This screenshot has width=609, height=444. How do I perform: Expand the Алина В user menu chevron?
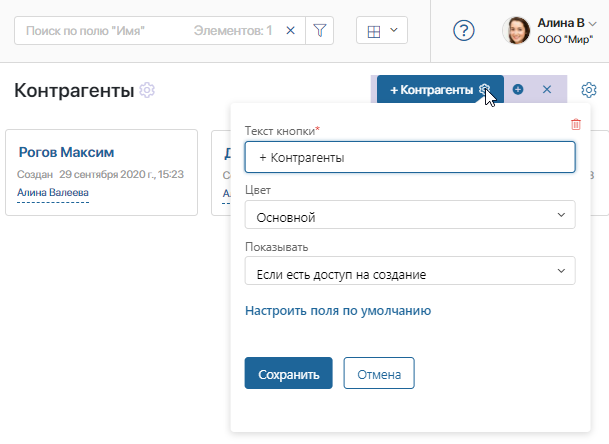[593, 24]
